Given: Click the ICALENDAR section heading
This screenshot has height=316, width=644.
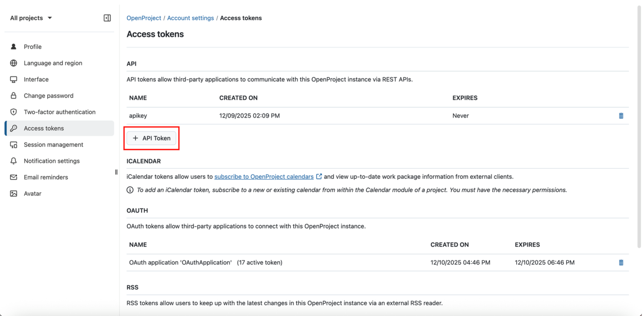Looking at the screenshot, I should (144, 161).
